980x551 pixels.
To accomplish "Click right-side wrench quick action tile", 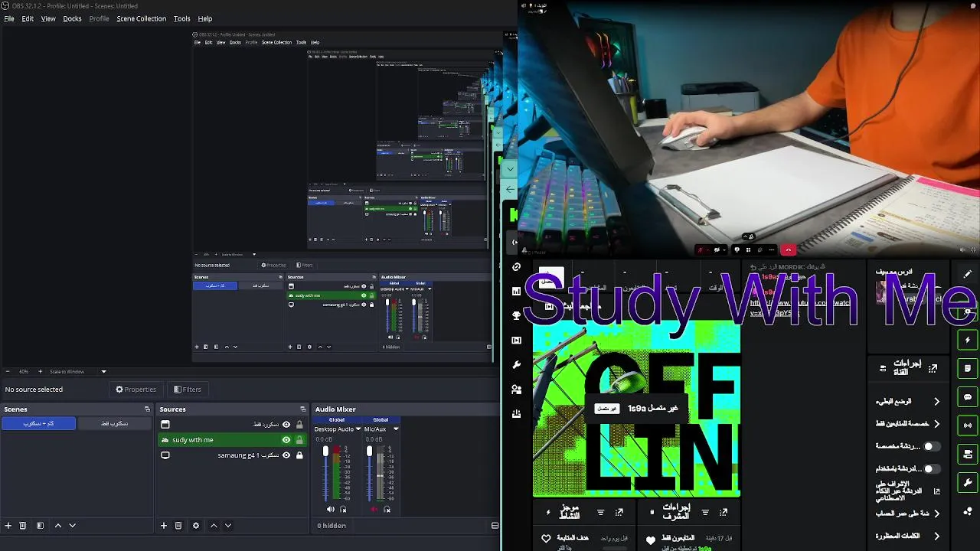I will pyautogui.click(x=968, y=483).
